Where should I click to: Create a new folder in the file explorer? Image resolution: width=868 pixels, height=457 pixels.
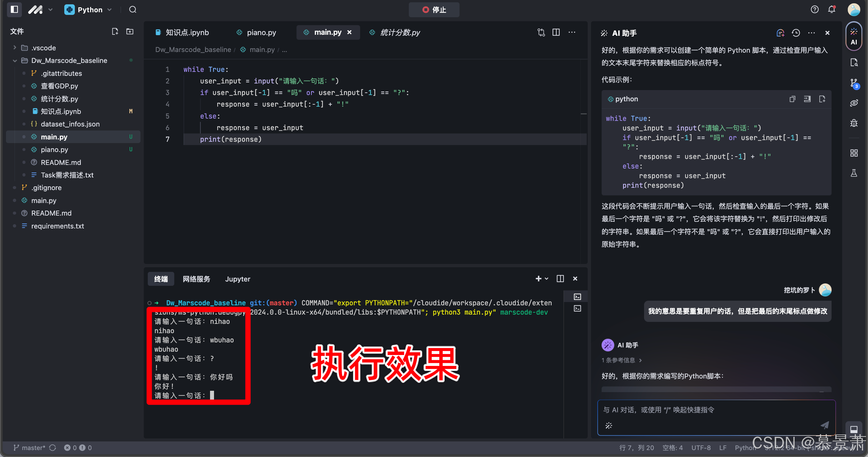130,31
